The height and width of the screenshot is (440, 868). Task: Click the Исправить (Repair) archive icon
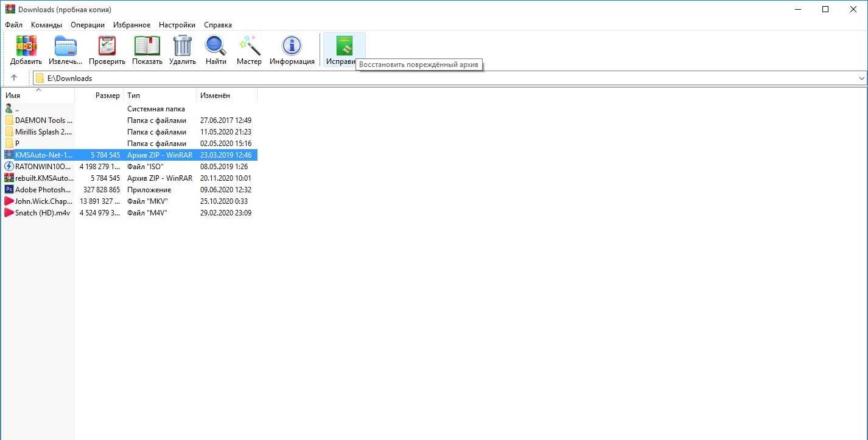point(344,46)
